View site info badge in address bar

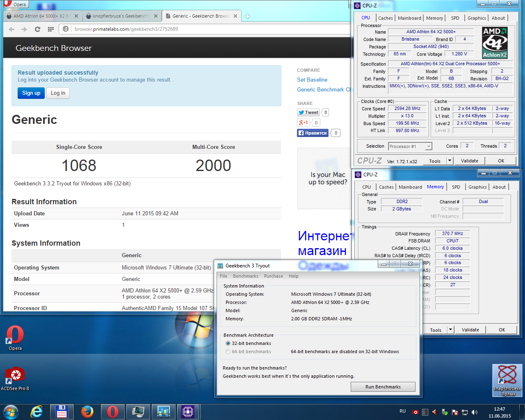[x=66, y=29]
